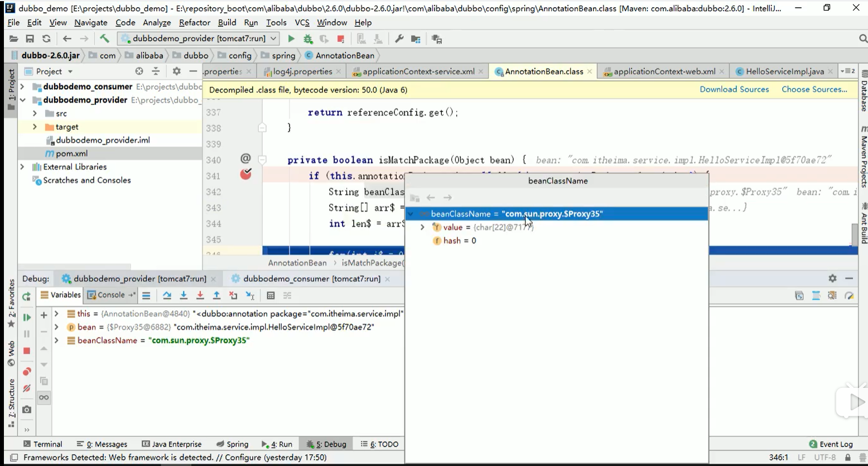Open Settings via the wrench icon
The height and width of the screenshot is (466, 868).
point(399,39)
